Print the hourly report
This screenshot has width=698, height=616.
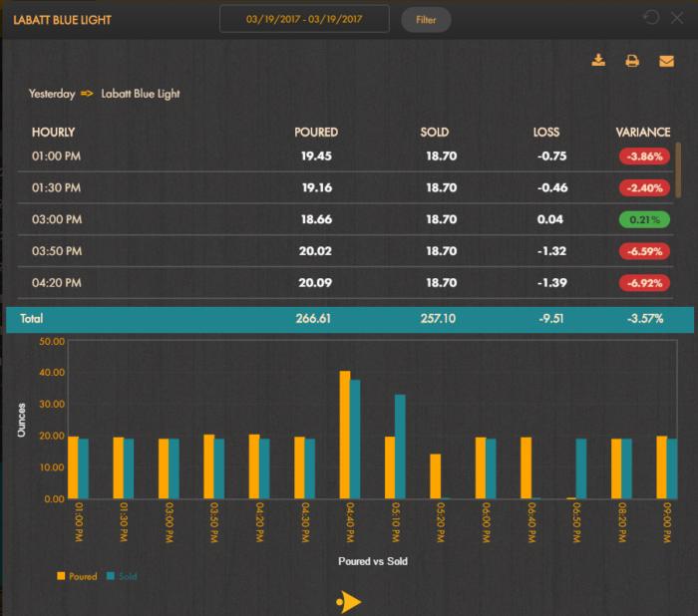click(x=632, y=61)
